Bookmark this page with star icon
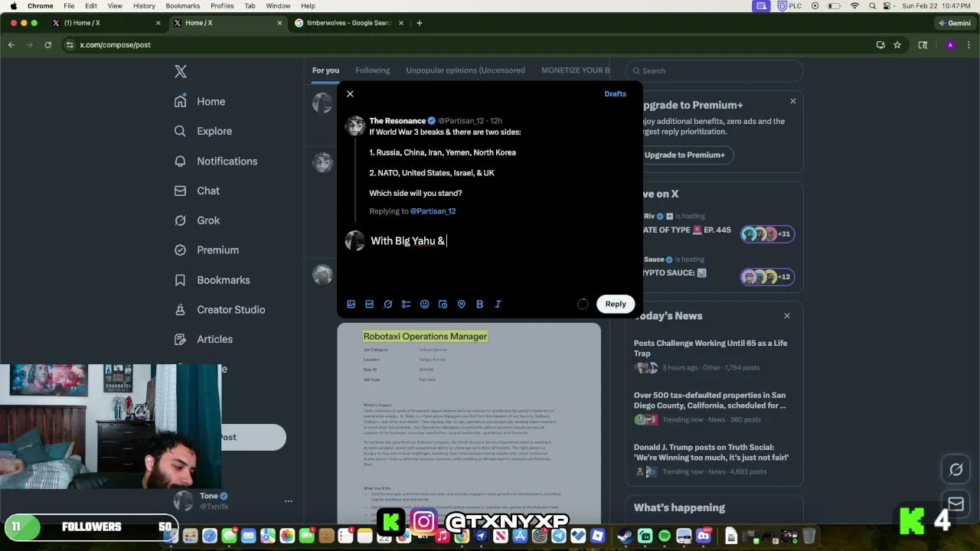Screen dimensions: 980x551 coord(897,45)
